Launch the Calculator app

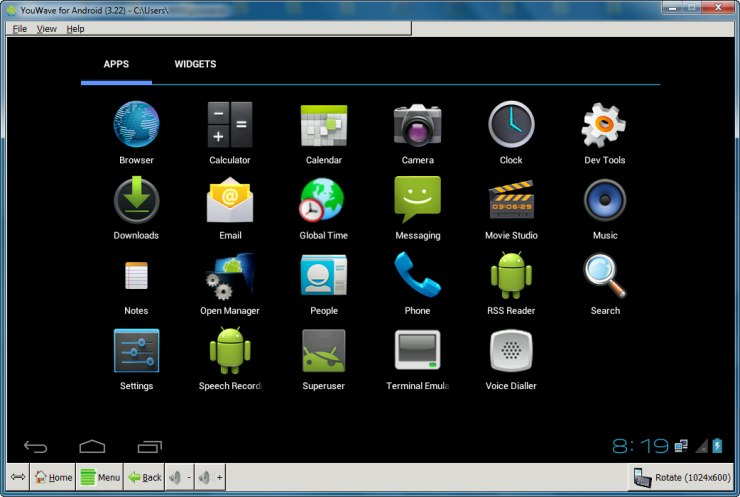pyautogui.click(x=230, y=125)
